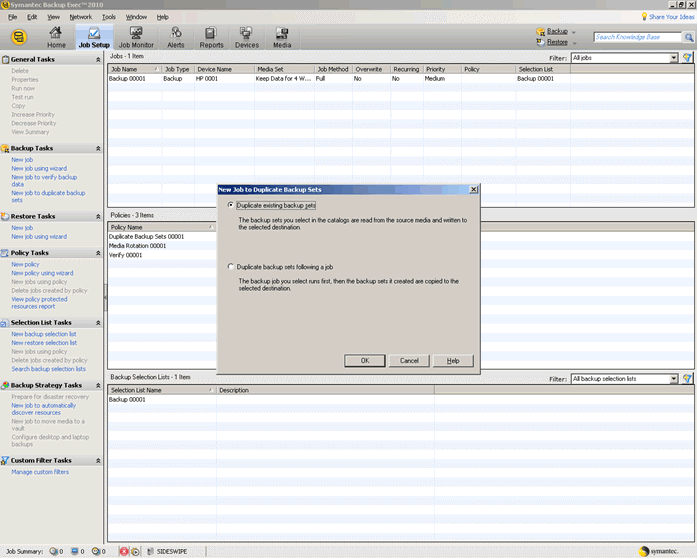Sort jobs by Job Name column header
This screenshot has width=698, height=559.
coord(134,69)
